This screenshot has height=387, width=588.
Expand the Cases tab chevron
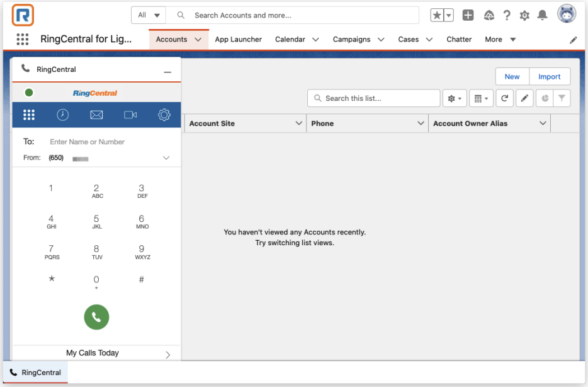429,40
